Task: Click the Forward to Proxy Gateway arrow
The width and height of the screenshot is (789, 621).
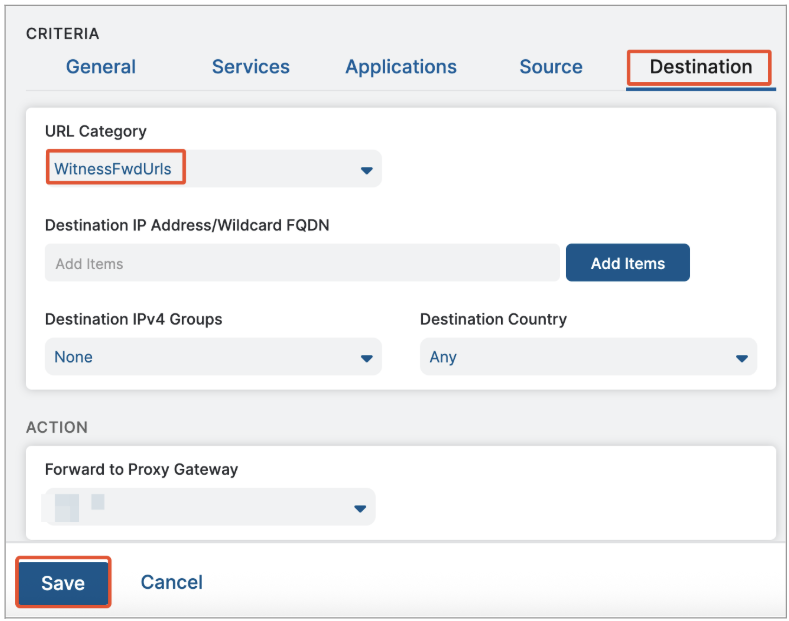Action: pyautogui.click(x=360, y=509)
